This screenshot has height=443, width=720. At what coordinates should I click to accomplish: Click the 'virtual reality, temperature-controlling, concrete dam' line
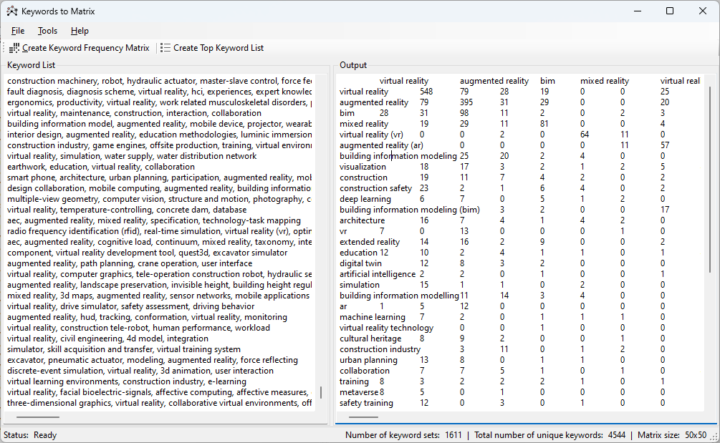[x=127, y=210]
